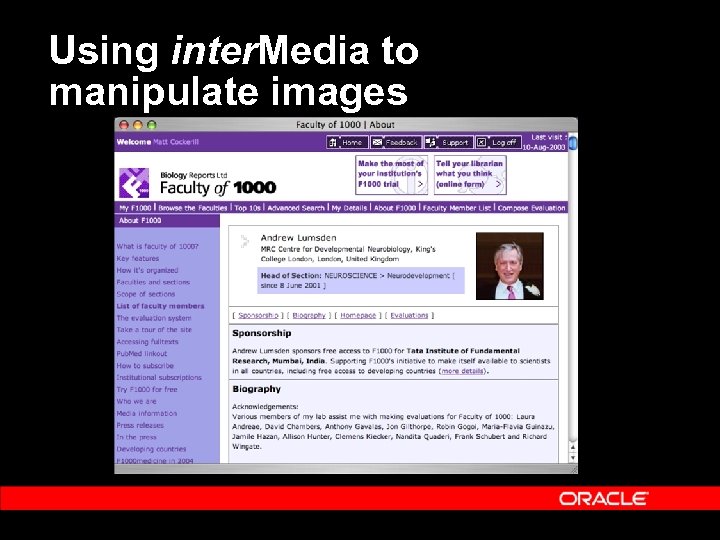The image size is (720, 540).
Task: Click the blue vertical scrollbar thumb
Action: tap(573, 142)
